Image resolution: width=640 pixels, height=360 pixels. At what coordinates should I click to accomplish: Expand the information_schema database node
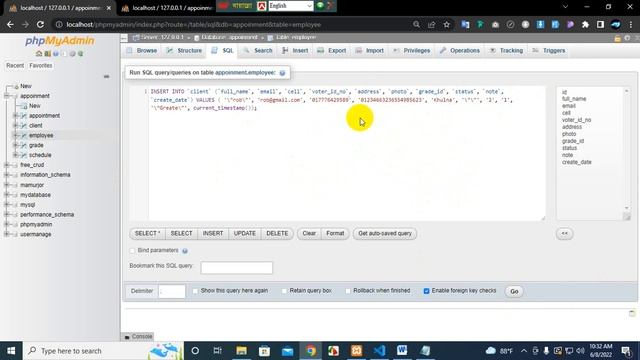coord(7,175)
